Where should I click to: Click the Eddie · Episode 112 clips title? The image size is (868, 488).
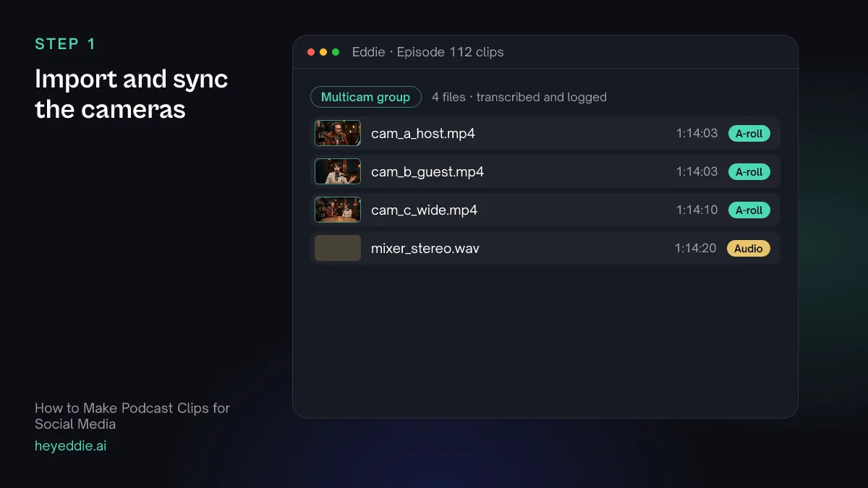[428, 52]
